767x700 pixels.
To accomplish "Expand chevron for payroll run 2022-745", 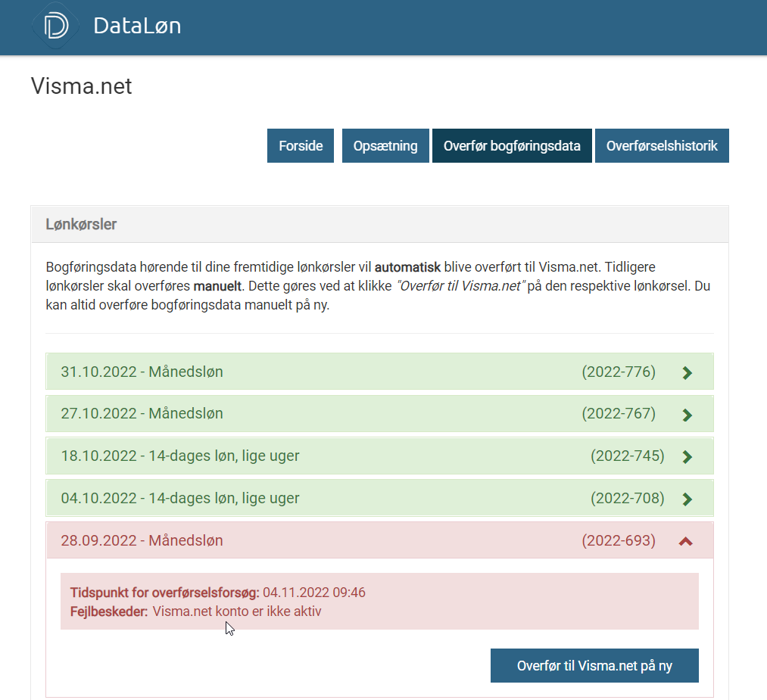I will pyautogui.click(x=687, y=457).
